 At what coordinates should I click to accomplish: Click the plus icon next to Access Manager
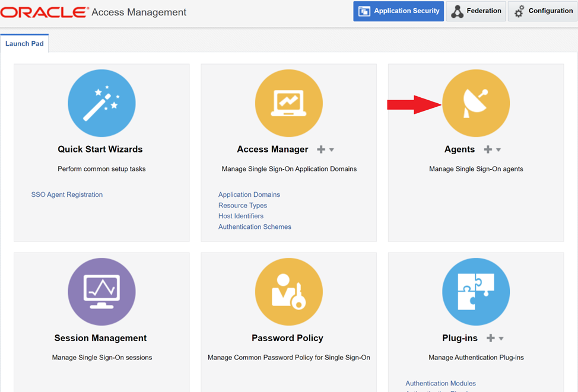(321, 150)
